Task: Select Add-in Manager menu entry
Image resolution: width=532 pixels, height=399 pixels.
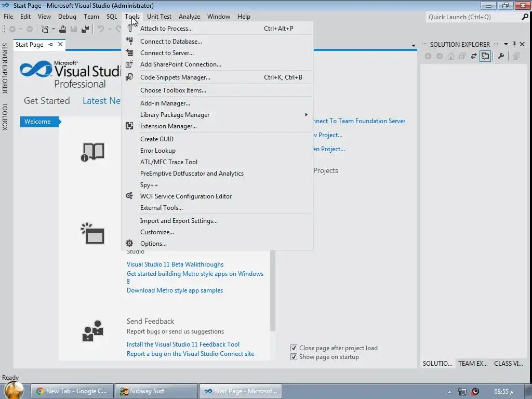Action: (x=217, y=103)
